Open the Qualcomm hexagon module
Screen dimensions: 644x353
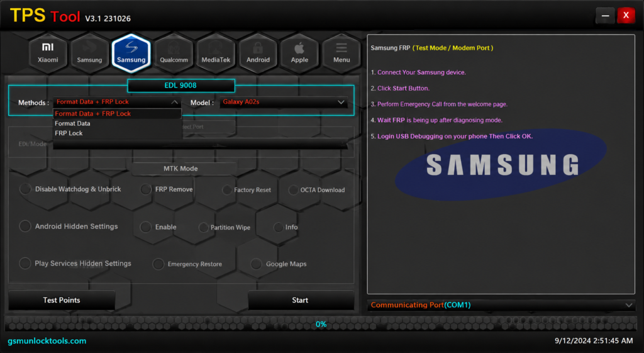click(x=174, y=53)
